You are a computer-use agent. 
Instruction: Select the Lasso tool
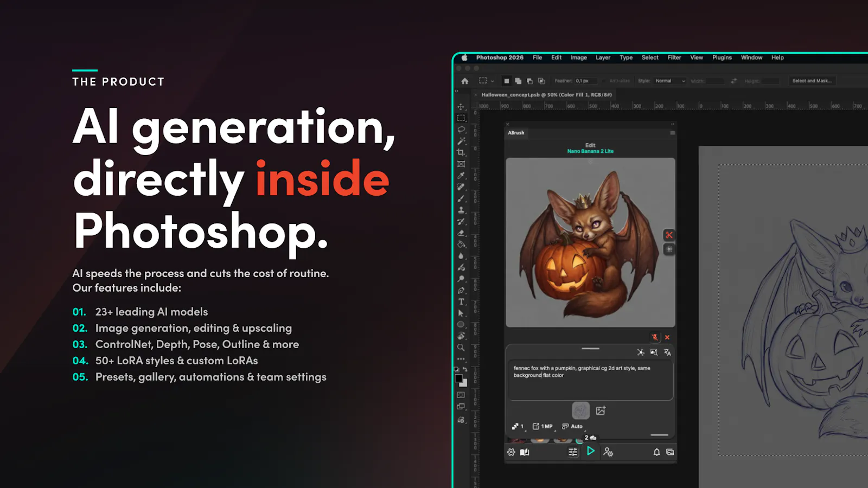[x=461, y=130]
